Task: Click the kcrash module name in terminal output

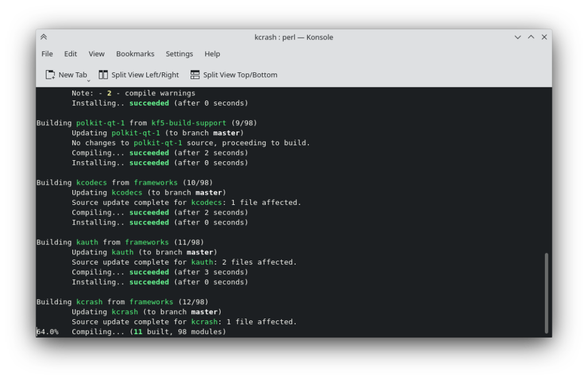Action: [89, 301]
